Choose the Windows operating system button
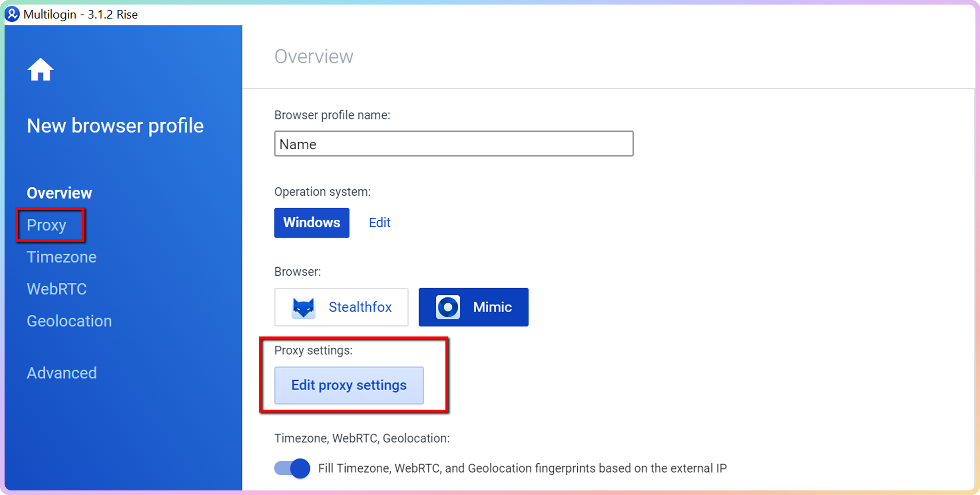 (x=312, y=222)
